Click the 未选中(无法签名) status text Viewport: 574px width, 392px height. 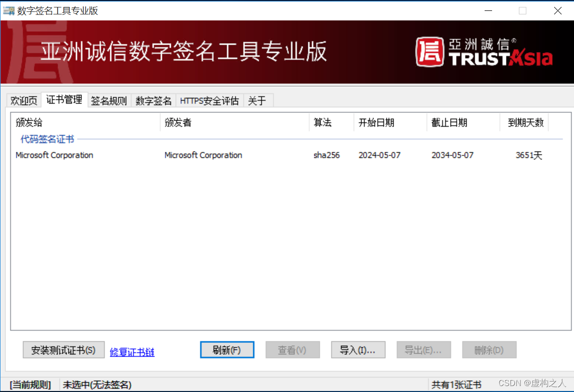[97, 385]
